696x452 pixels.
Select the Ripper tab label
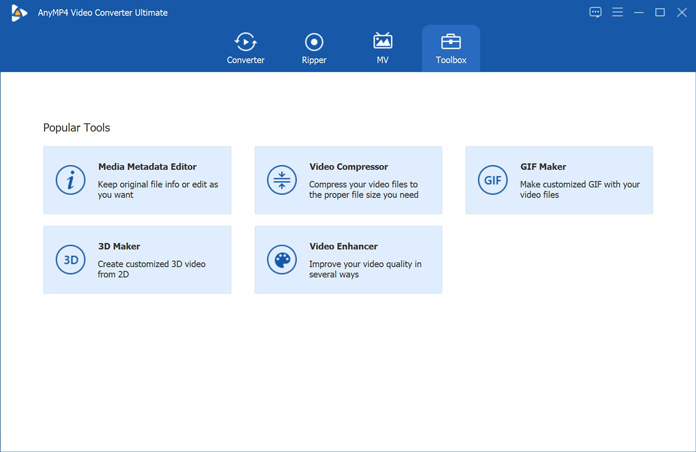314,60
